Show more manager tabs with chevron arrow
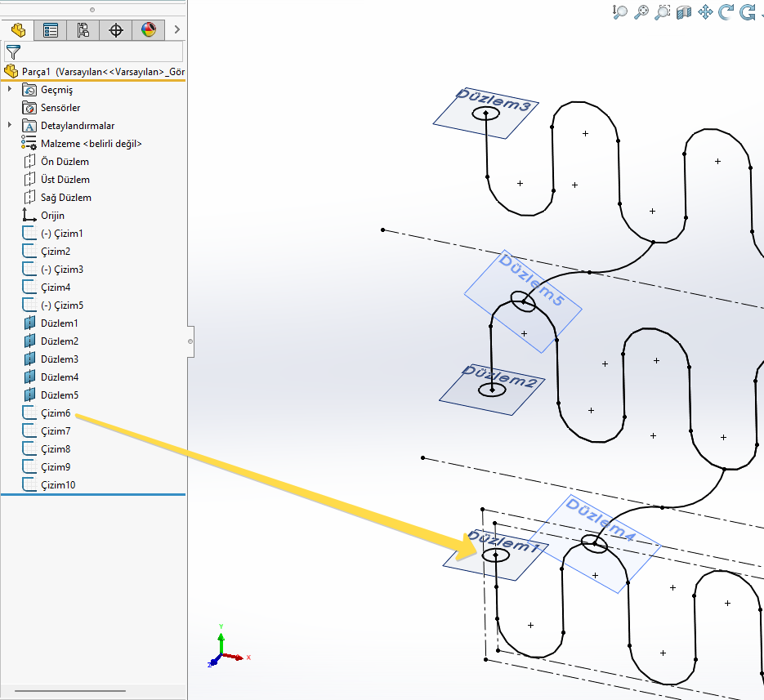Viewport: 764px width, 700px height. 177,30
